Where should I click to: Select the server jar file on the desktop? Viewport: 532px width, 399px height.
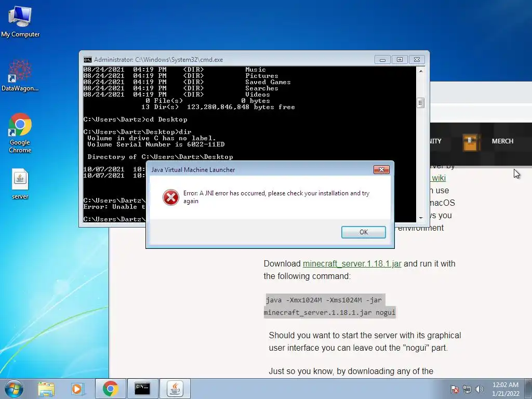click(20, 183)
